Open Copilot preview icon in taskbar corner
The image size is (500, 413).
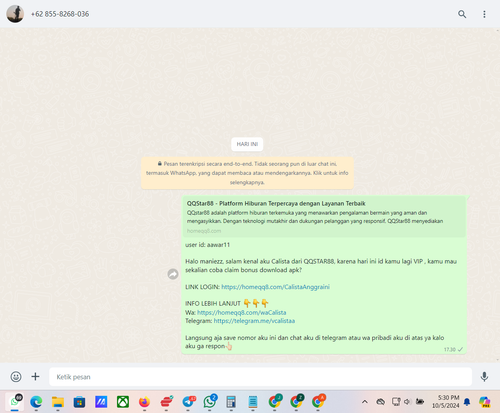[484, 402]
